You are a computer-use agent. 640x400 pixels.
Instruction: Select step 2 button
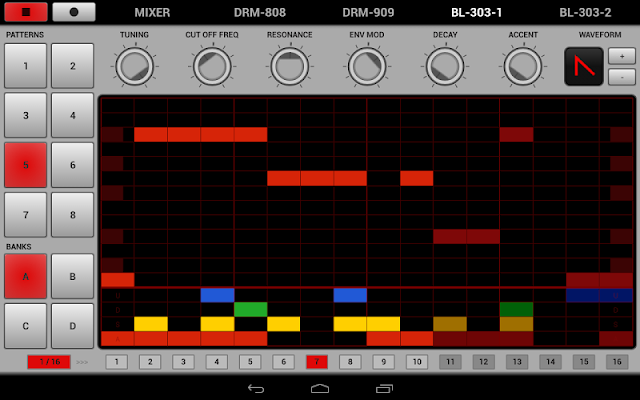tap(150, 362)
